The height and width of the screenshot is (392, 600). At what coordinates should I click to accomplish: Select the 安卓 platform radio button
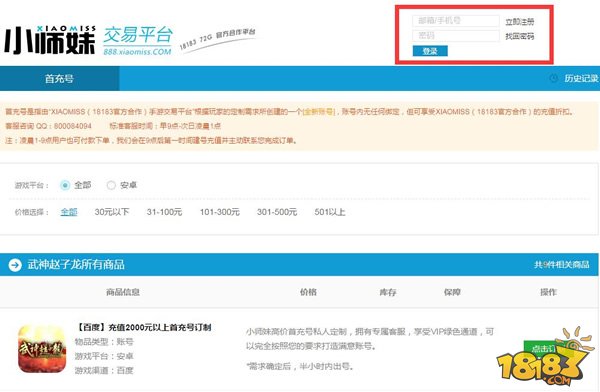[x=111, y=185]
